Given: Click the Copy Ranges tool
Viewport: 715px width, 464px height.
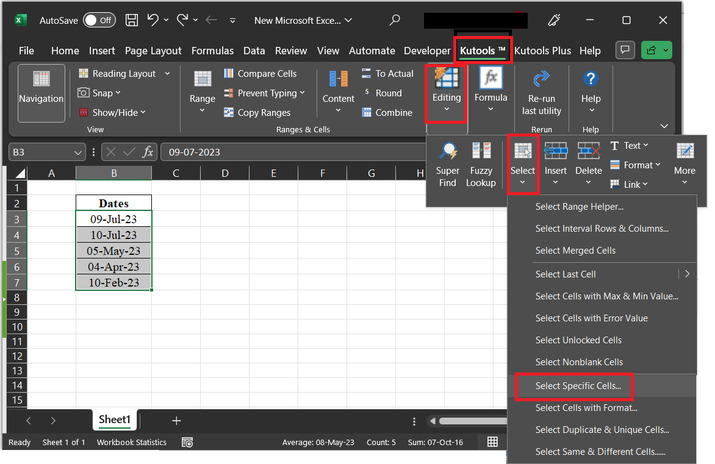Looking at the screenshot, I should 257,113.
